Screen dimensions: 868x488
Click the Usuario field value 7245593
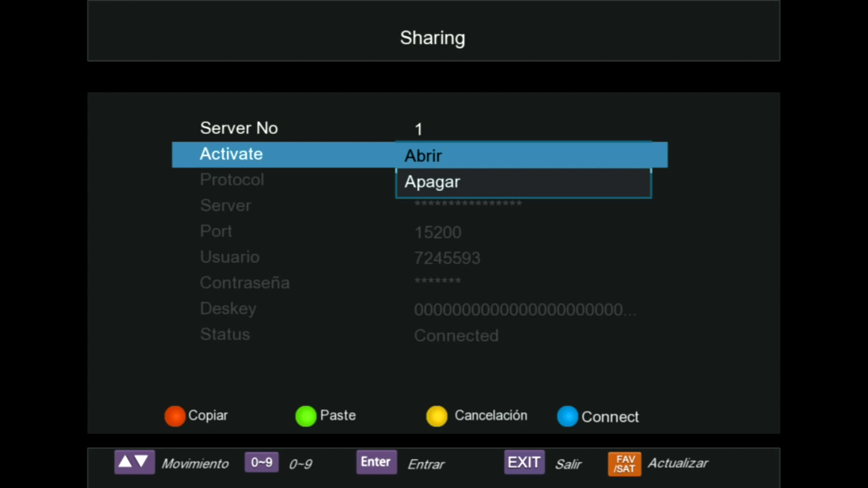pyautogui.click(x=447, y=258)
